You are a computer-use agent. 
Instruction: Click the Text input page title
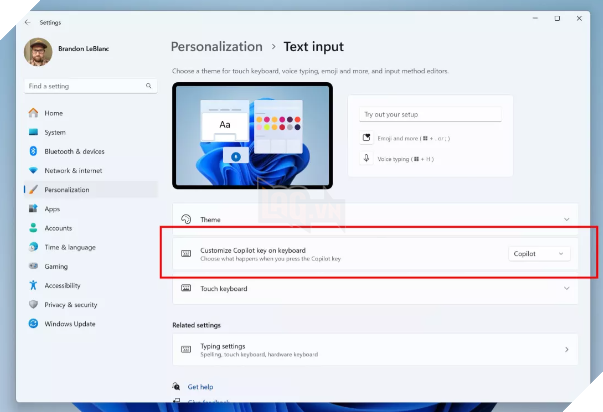(313, 47)
